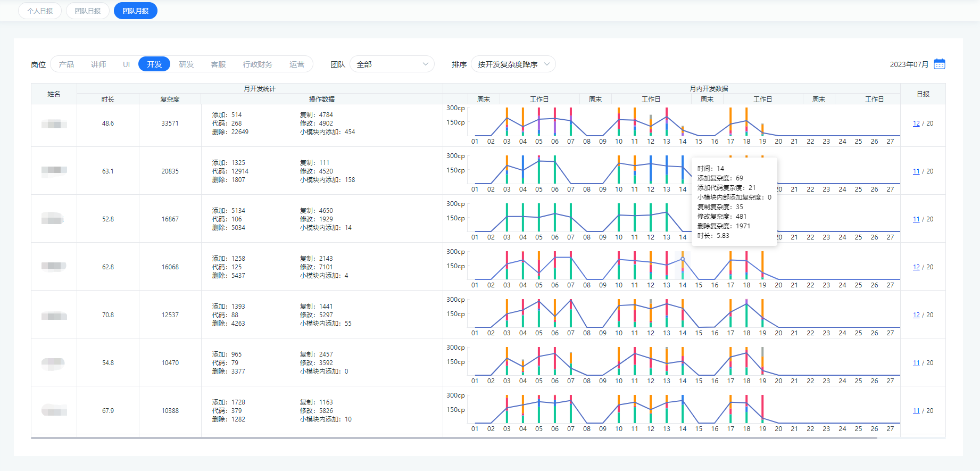Click 复制: 2457 value
The width and height of the screenshot is (980, 471).
[317, 354]
